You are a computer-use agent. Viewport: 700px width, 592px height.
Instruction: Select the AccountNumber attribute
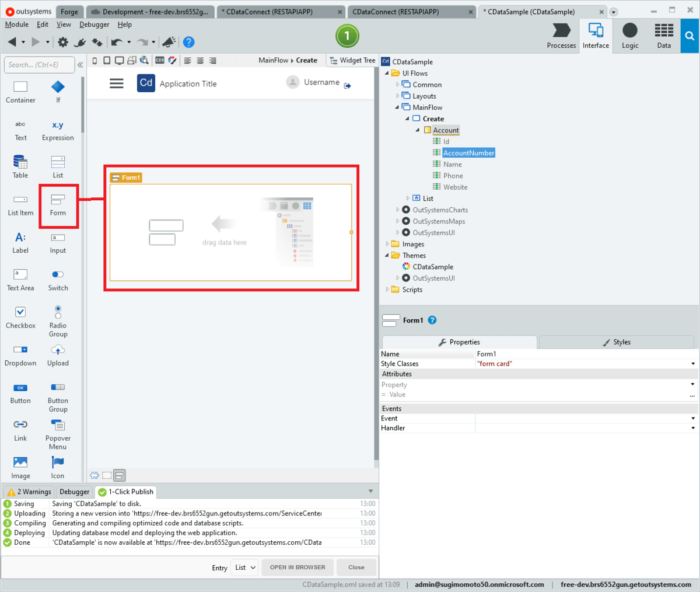[468, 153]
